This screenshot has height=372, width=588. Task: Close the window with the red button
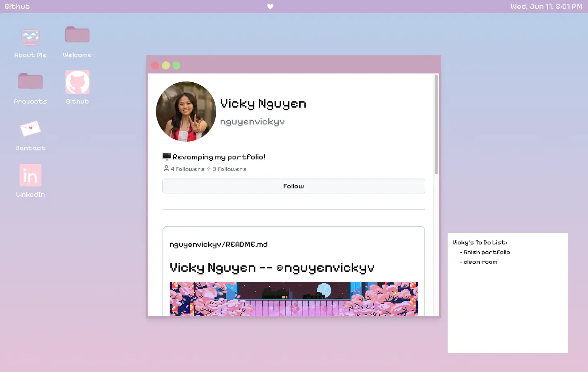click(155, 65)
